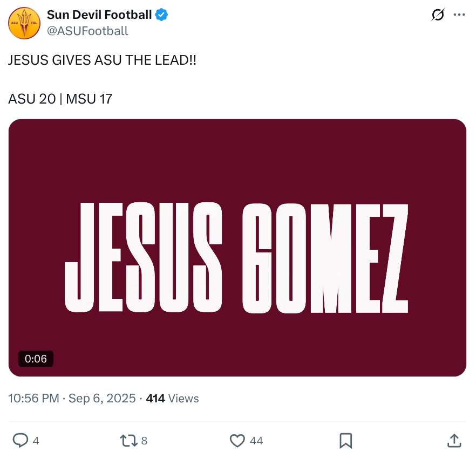Open the repost arrows menu

pos(128,441)
